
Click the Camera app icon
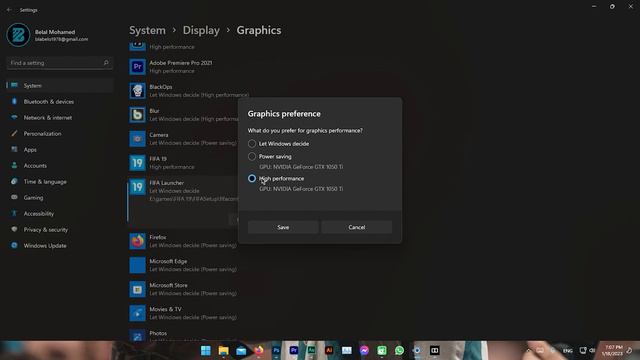tap(138, 139)
